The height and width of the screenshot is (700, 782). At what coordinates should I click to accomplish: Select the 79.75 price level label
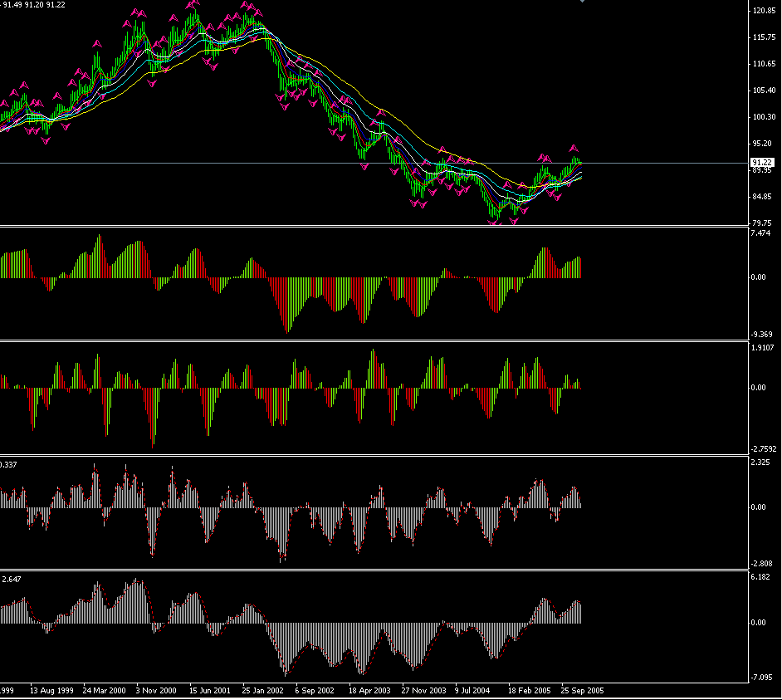pyautogui.click(x=762, y=223)
